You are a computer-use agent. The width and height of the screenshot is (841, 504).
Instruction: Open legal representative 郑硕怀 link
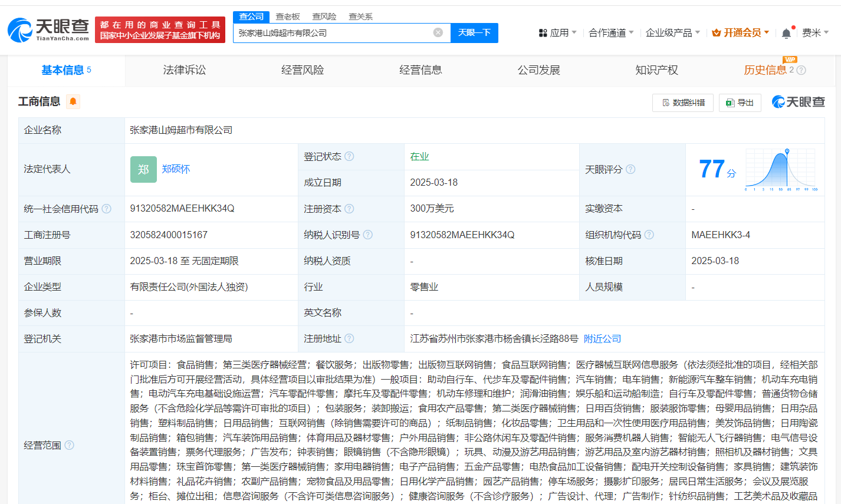point(176,169)
